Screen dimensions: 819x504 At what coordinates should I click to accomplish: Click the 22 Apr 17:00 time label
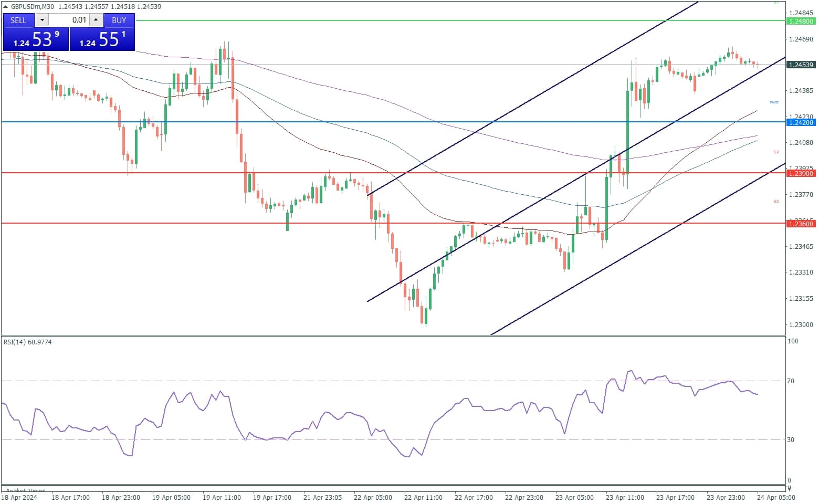point(474,497)
